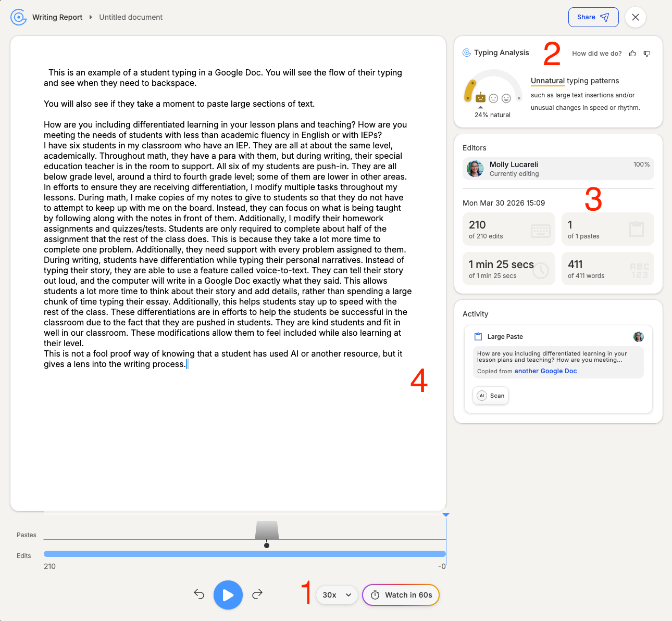Click the clock icon in duration card
This screenshot has width=672, height=621.
(x=540, y=270)
